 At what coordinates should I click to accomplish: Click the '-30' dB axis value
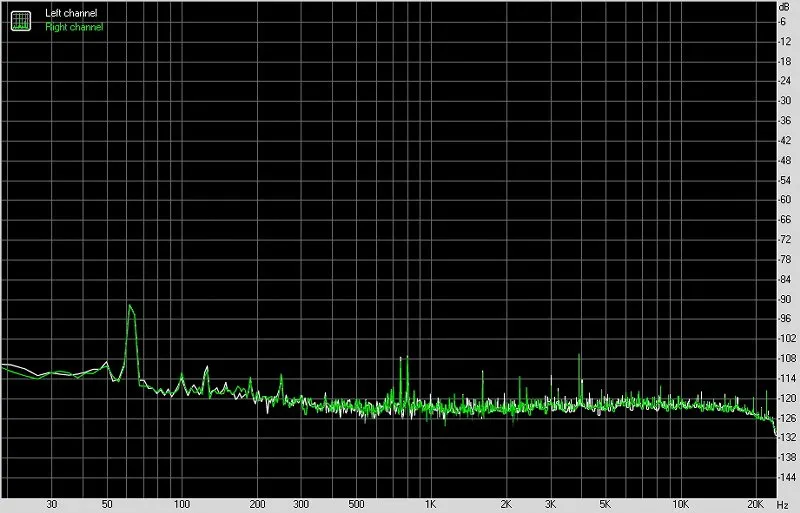[785, 101]
